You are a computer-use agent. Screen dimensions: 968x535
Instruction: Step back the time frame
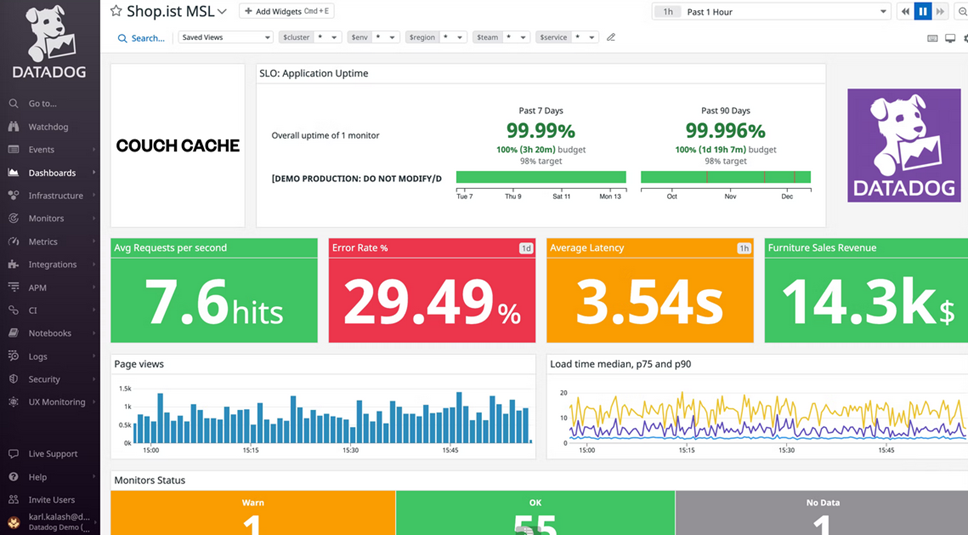pos(906,12)
